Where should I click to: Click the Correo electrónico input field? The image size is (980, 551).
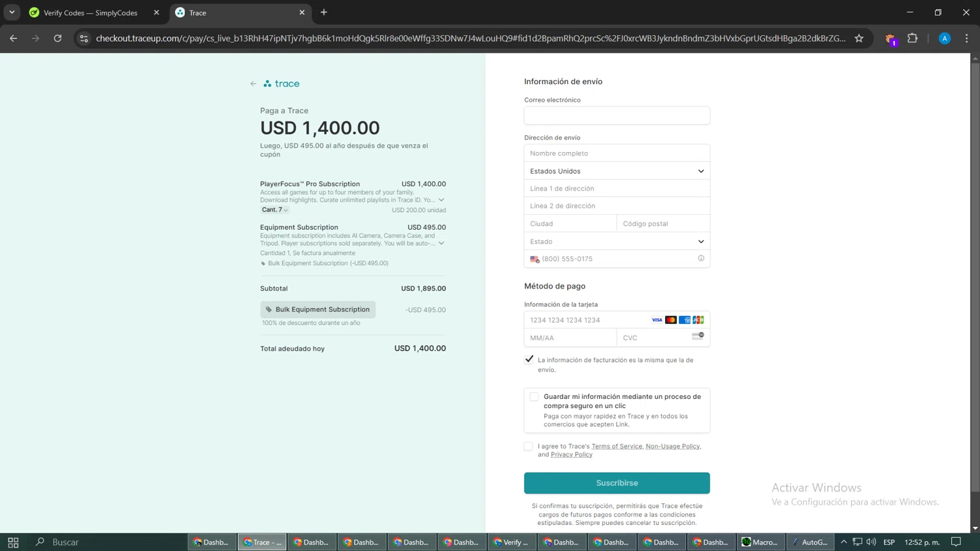[617, 116]
